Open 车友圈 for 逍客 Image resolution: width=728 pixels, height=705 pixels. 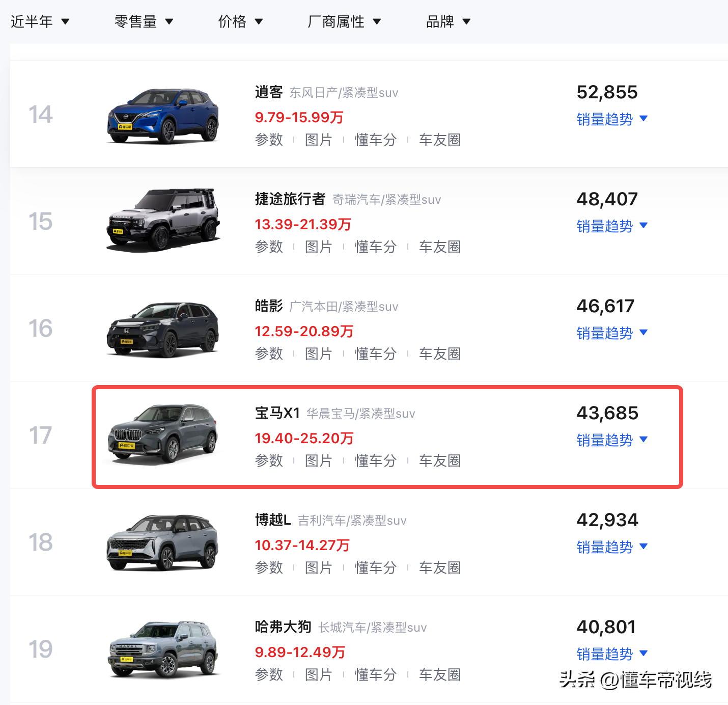coord(439,140)
